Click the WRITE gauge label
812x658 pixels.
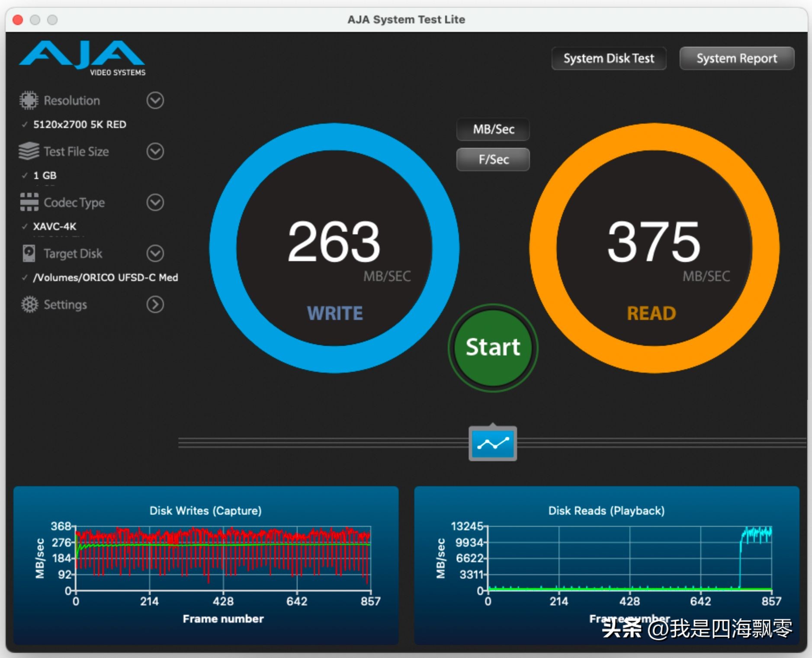click(335, 313)
